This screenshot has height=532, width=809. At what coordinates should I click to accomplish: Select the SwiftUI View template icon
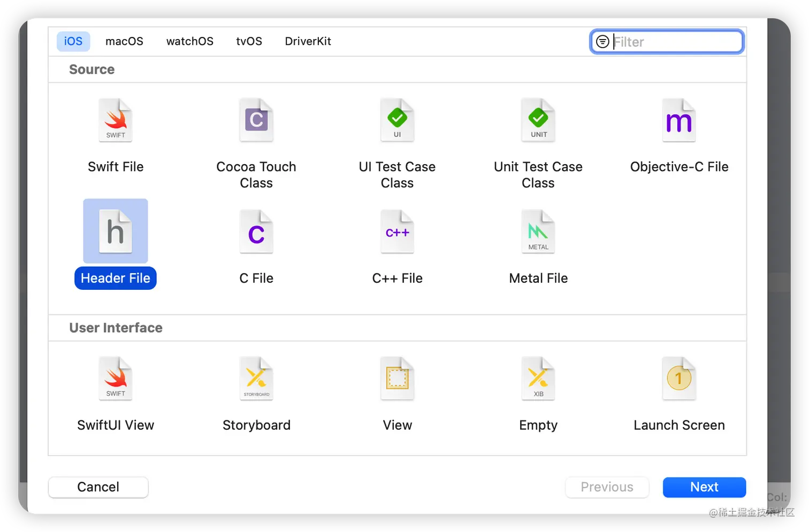(116, 379)
